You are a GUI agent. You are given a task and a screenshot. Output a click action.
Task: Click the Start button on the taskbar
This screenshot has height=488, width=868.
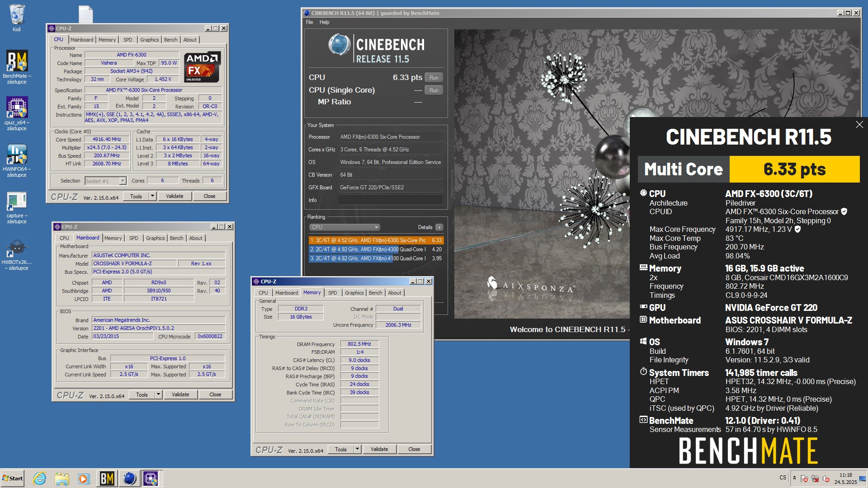[x=12, y=478]
